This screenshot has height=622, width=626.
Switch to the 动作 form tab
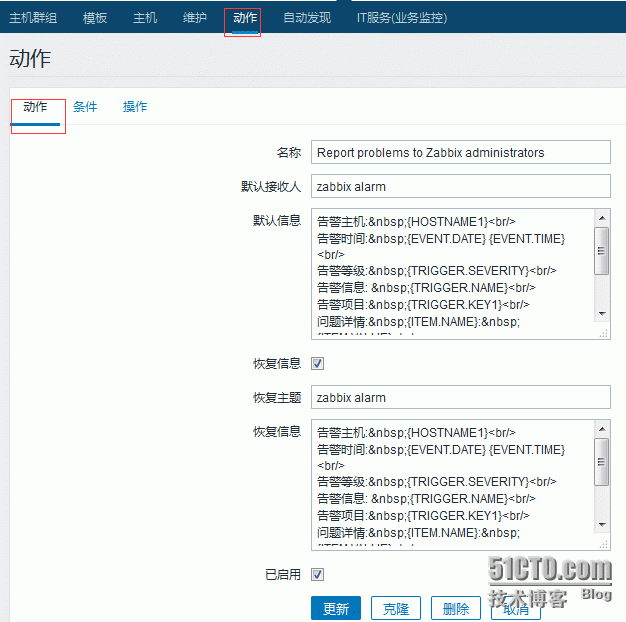pos(35,107)
